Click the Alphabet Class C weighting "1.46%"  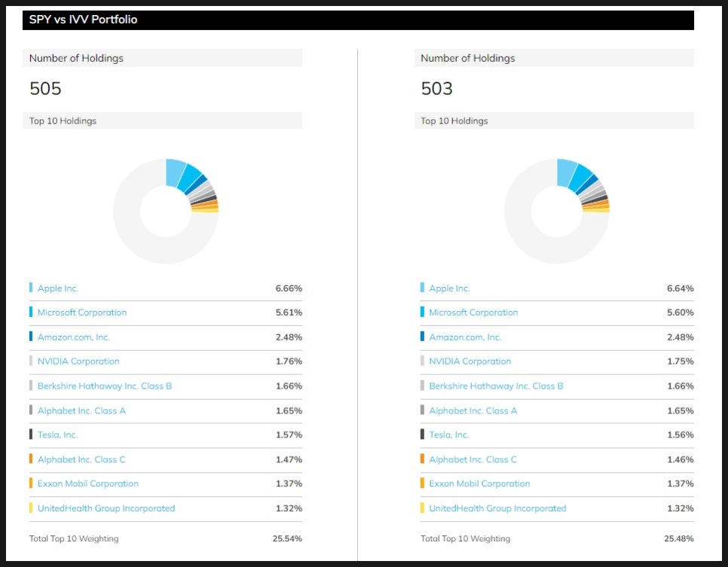pyautogui.click(x=681, y=459)
